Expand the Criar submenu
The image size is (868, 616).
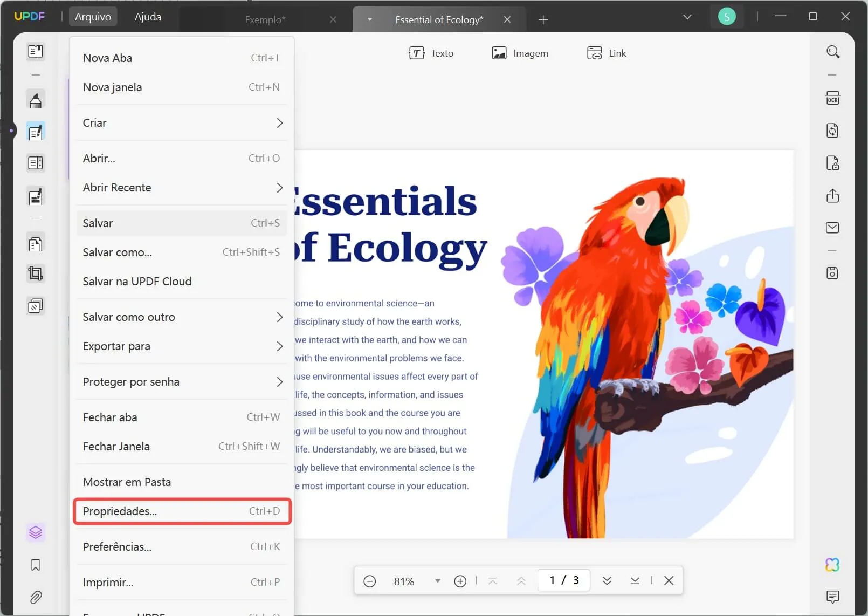[182, 122]
